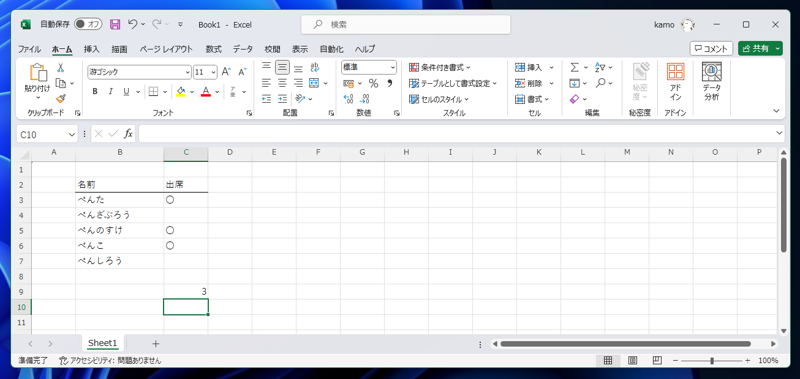Collapse the ribbon with bottom-right chevron

777,111
